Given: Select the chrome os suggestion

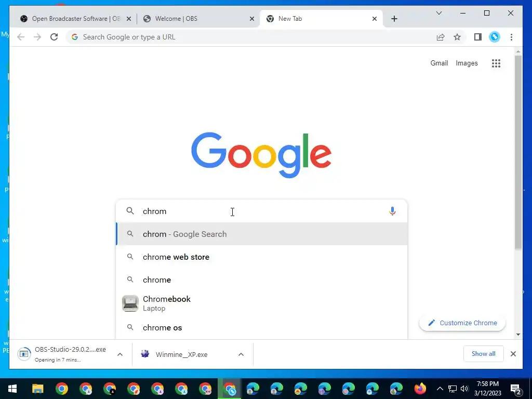Looking at the screenshot, I should click(x=261, y=327).
